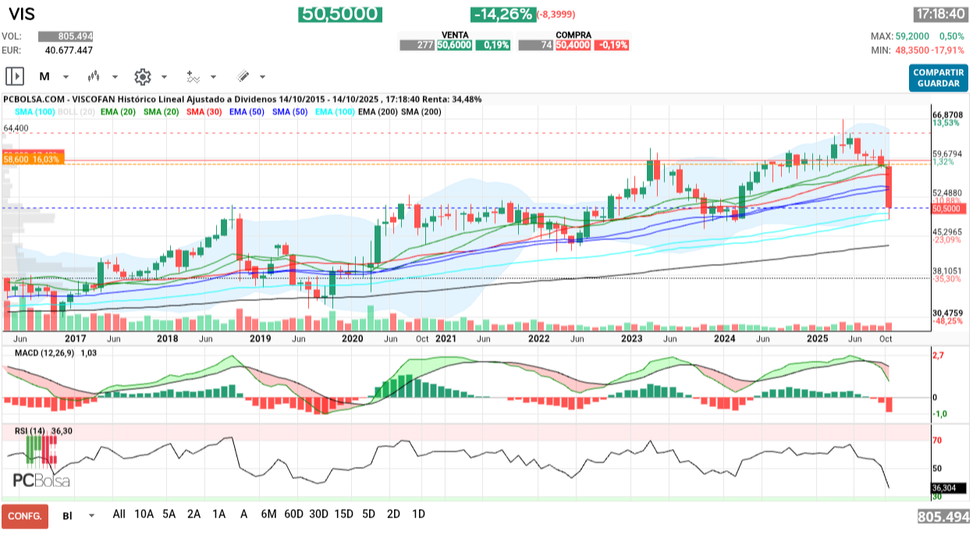This screenshot has height=533, width=980.
Task: Select the 10A time range
Action: [x=144, y=514]
